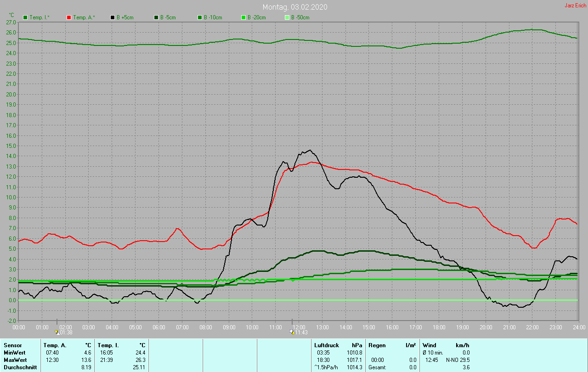Open the red Jarz Erich link
Image resolution: width=588 pixels, height=372 pixels.
click(x=575, y=6)
